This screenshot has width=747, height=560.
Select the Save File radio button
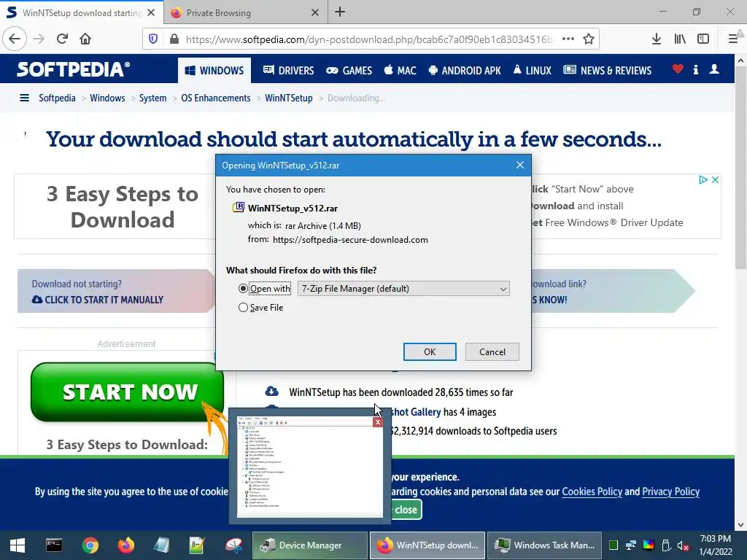click(x=243, y=308)
